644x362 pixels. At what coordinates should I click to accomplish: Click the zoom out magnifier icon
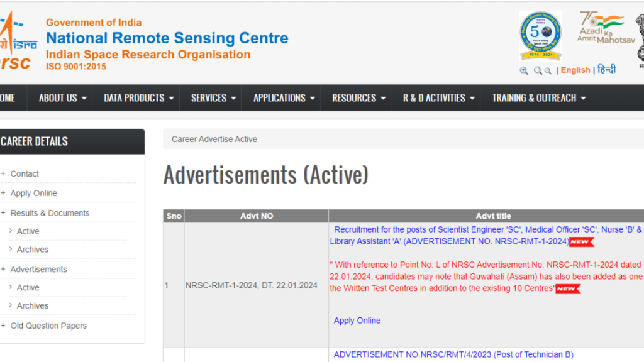[x=548, y=71]
